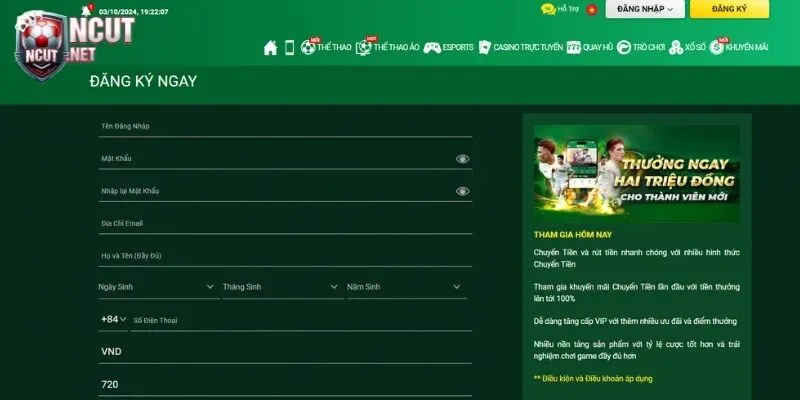
Task: Click the Đăng Ký yellow button
Action: point(729,9)
